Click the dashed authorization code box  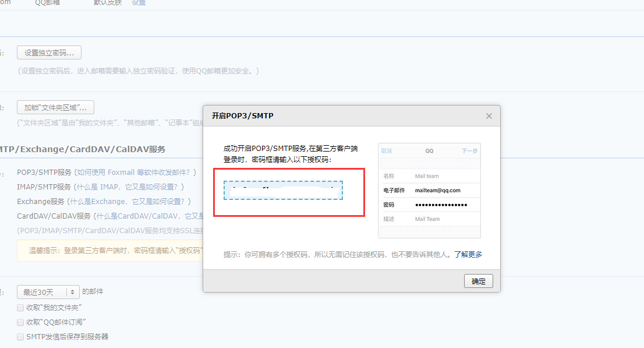pos(283,190)
